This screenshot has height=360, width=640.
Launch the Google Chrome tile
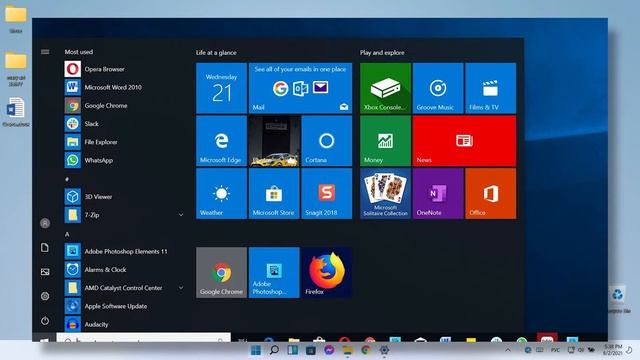click(x=221, y=272)
